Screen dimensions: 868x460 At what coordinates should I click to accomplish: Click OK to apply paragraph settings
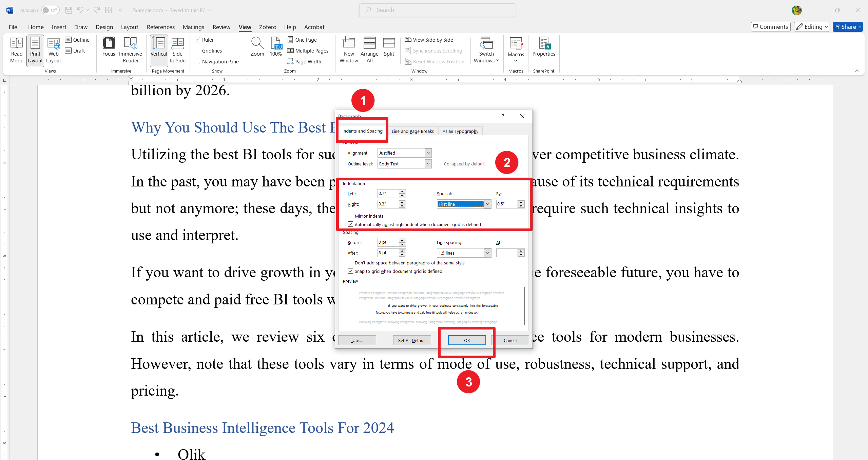point(467,339)
